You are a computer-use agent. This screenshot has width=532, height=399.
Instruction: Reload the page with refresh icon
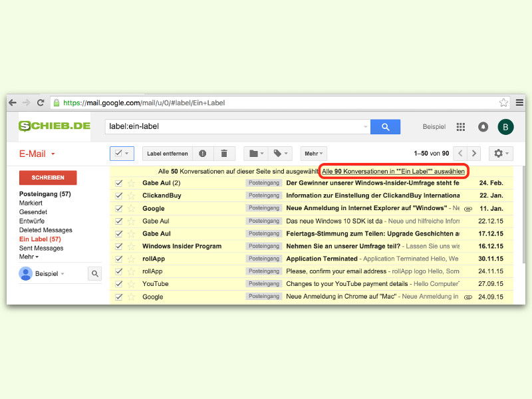pos(41,103)
